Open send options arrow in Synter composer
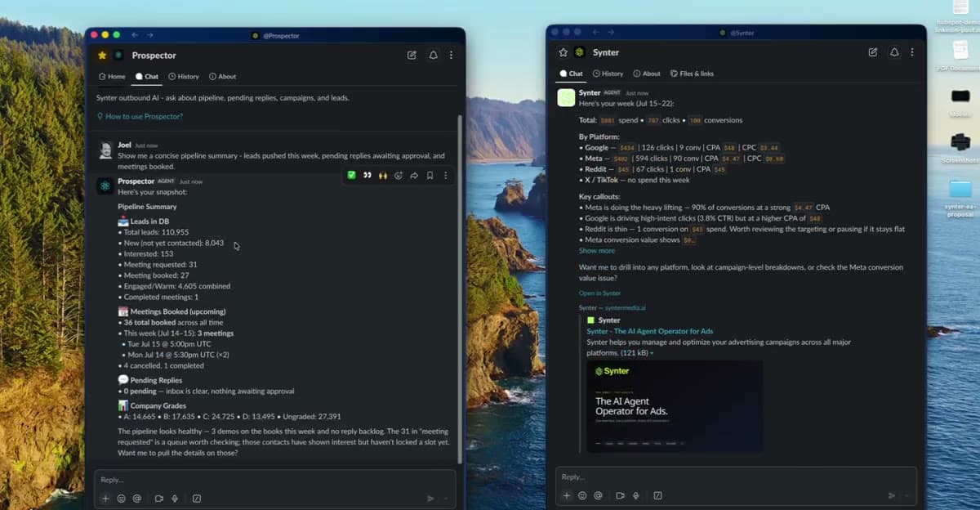The height and width of the screenshot is (510, 980). 906,495
